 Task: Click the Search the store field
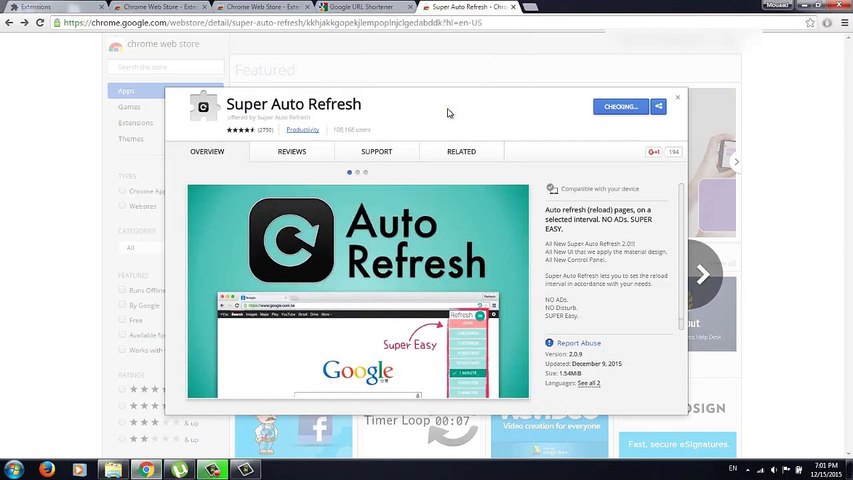[x=166, y=67]
